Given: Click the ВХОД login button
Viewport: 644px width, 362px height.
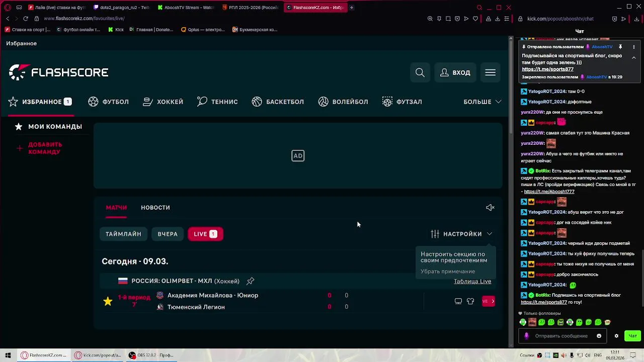Looking at the screenshot, I should click(x=455, y=73).
